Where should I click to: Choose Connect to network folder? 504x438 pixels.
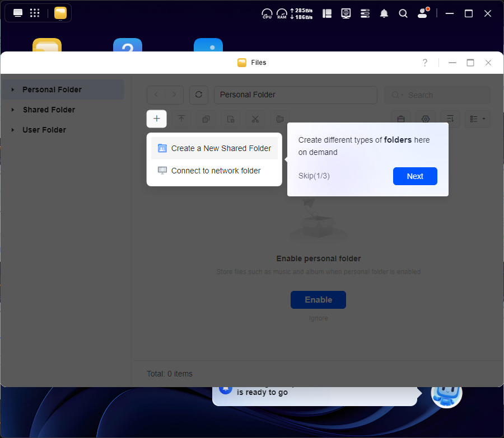coord(216,171)
